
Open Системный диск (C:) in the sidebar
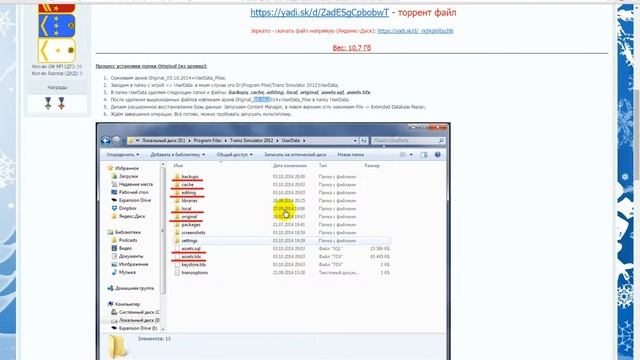click(136, 312)
